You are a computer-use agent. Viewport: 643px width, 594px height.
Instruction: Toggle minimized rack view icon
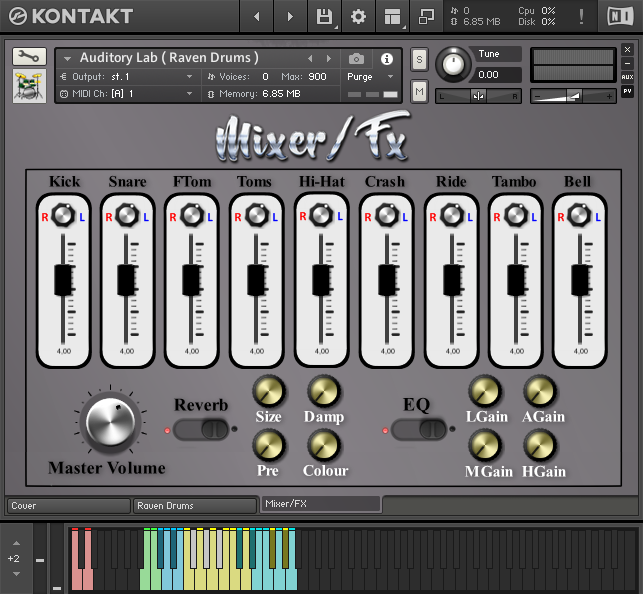426,17
